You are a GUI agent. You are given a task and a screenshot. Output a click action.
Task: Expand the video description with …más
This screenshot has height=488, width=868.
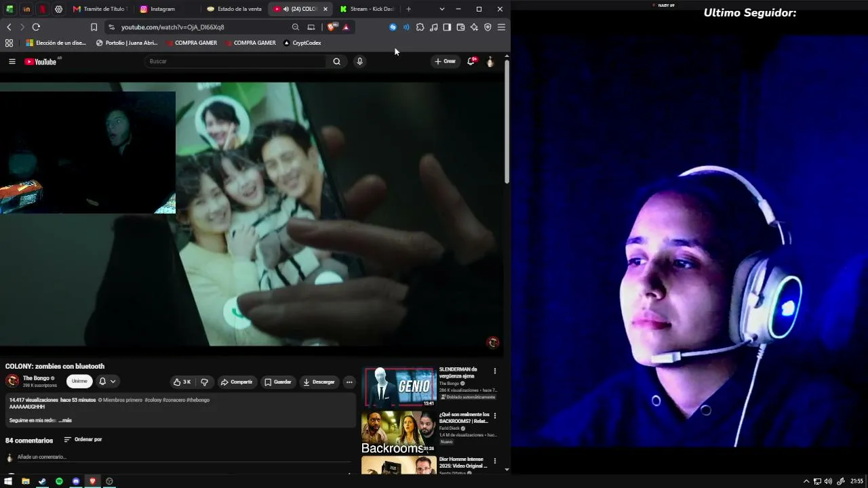click(65, 420)
